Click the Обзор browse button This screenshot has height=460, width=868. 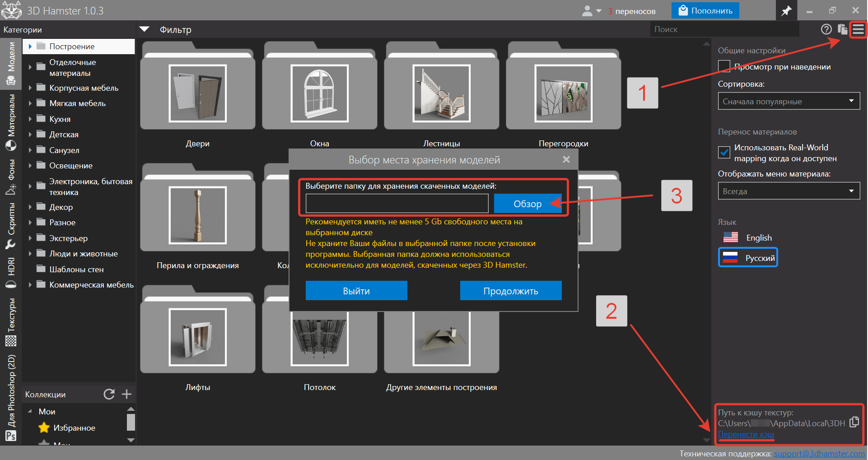point(527,204)
